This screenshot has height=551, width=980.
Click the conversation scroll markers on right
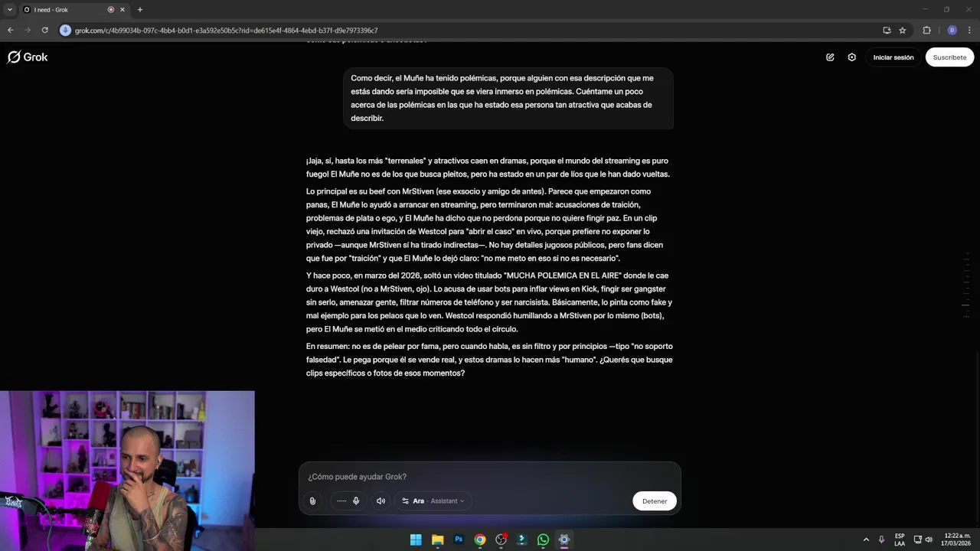[967, 285]
